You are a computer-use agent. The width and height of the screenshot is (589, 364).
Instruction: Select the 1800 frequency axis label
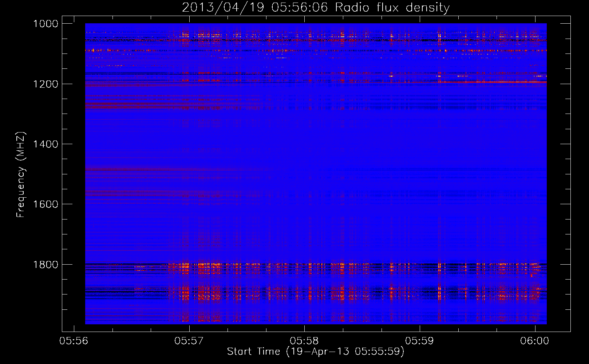click(x=46, y=264)
